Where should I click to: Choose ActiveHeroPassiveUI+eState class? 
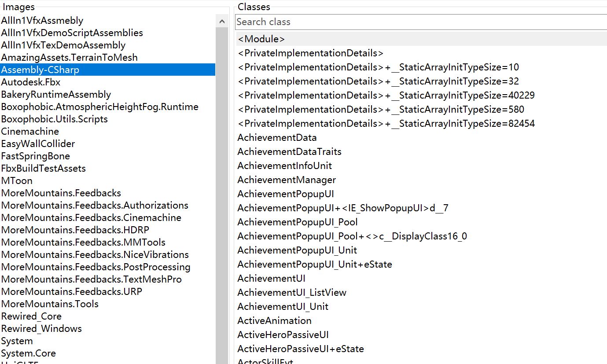coord(422,349)
